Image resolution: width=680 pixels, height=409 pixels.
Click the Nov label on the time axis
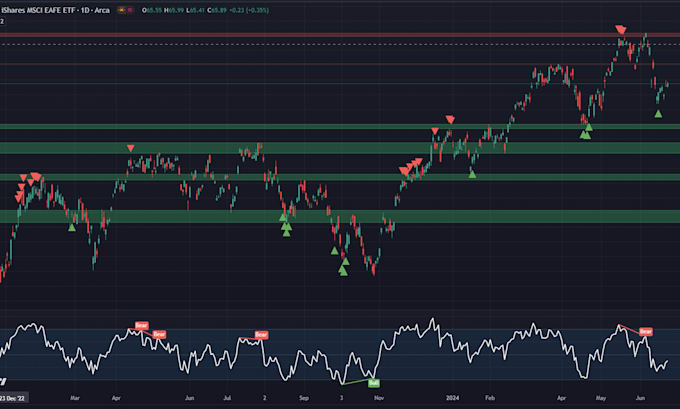pyautogui.click(x=378, y=397)
